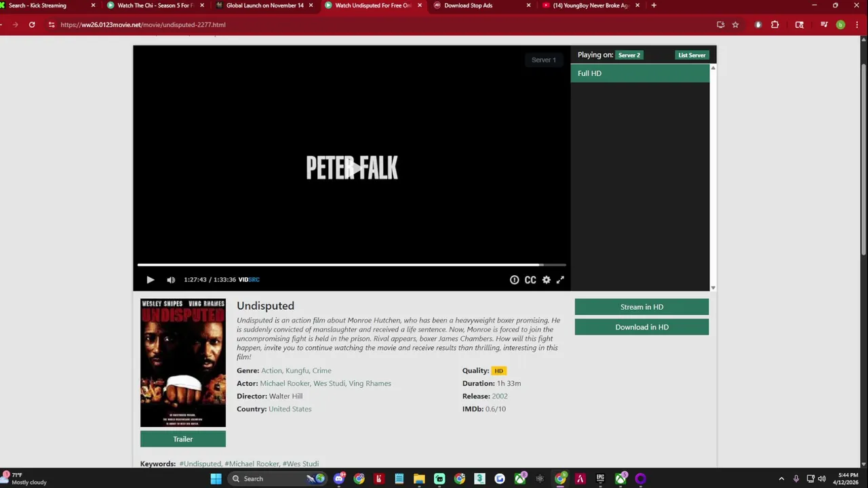This screenshot has width=868, height=488.
Task: Open install app icon in address bar
Action: click(x=720, y=24)
